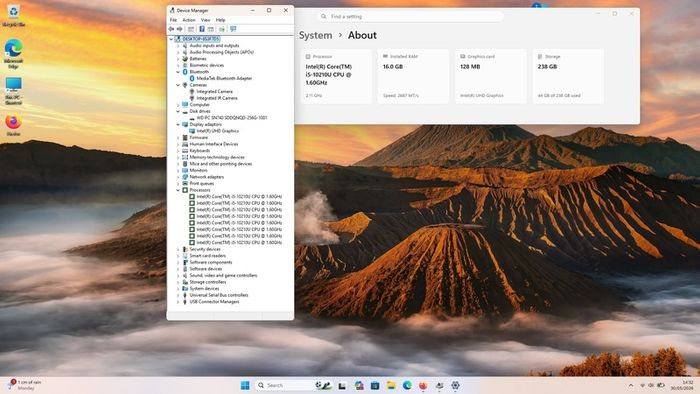Viewport: 700px width, 394px height.
Task: Open Microsoft Edge desktop shortcut
Action: [13, 54]
